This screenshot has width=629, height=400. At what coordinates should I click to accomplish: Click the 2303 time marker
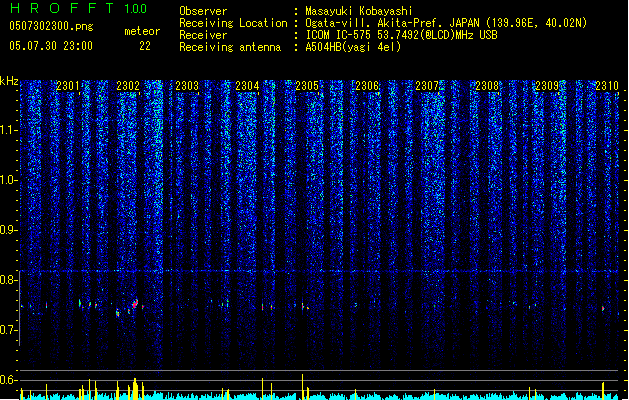tap(187, 86)
